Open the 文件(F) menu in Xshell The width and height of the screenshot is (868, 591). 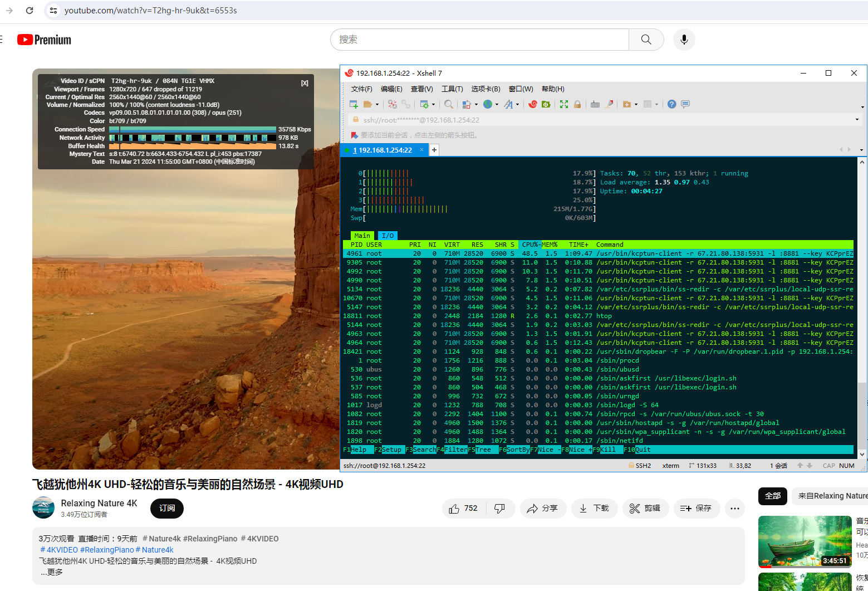[361, 89]
